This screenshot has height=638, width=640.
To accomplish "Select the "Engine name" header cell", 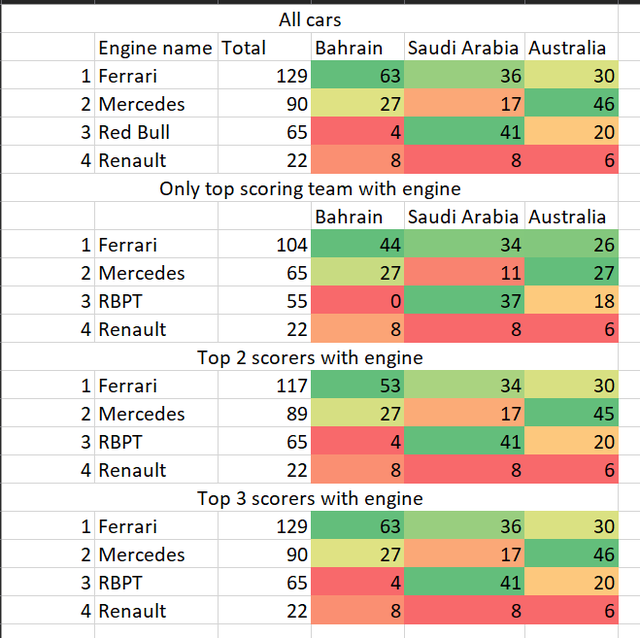I will [155, 48].
